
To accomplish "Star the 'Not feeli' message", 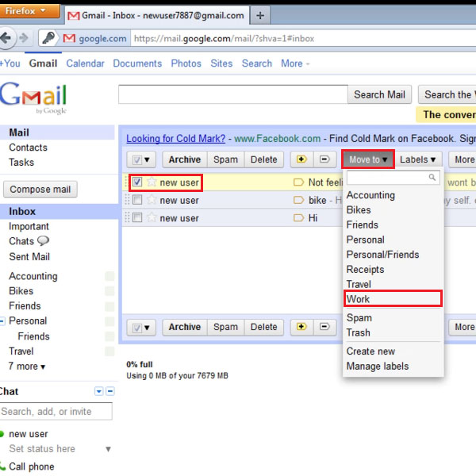I will point(152,182).
